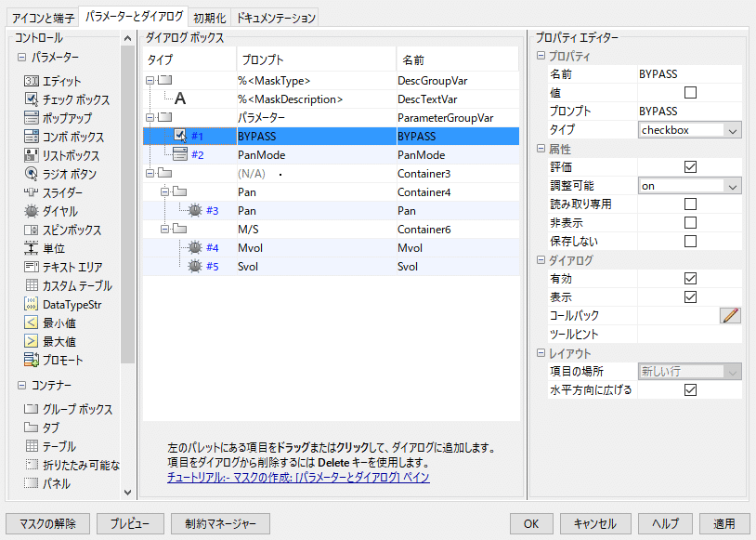Select the パラメーターとダイアログ tab
This screenshot has height=540, width=756.
click(134, 17)
